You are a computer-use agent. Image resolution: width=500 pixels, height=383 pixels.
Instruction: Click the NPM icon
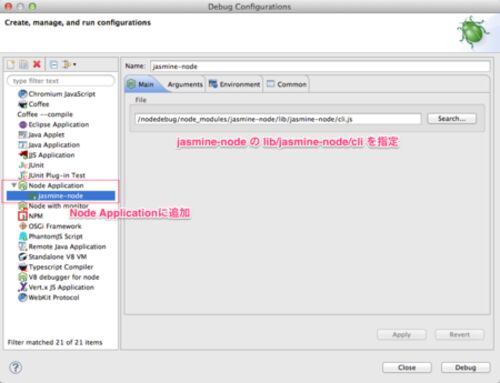23,216
